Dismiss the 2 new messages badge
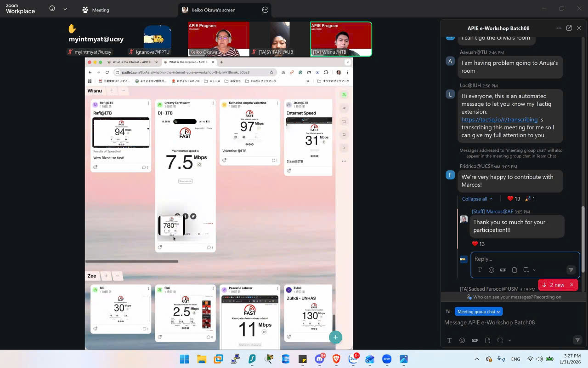 (572, 285)
